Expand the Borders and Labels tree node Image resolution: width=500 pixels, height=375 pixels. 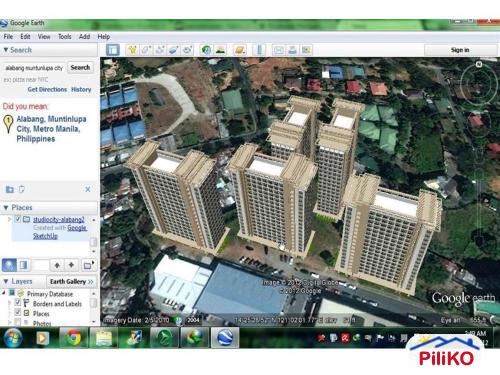pyautogui.click(x=10, y=303)
